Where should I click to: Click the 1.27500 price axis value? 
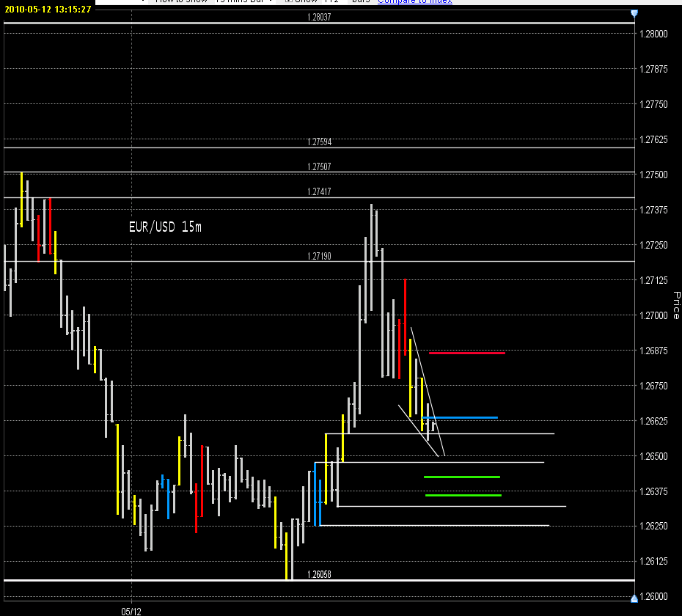tap(653, 175)
